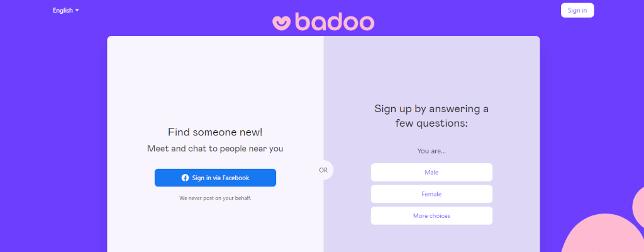Click 'We never post on your behalf' note
This screenshot has width=644, height=252.
point(215,198)
